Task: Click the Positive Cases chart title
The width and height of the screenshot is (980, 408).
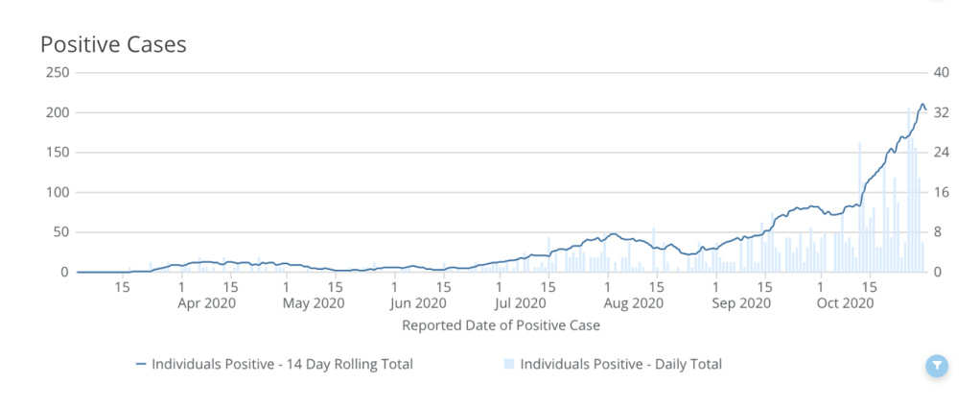Action: 113,44
